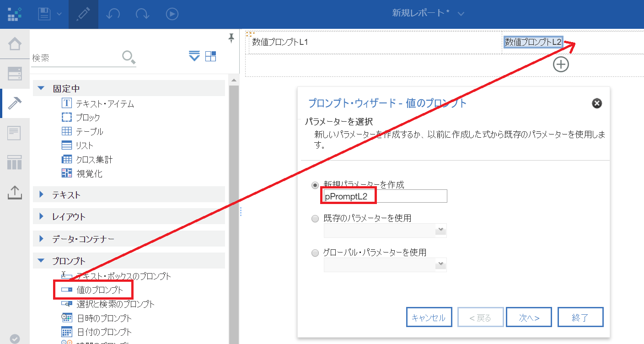Click the redo arrow icon
Viewport: 644px width, 344px height.
[x=143, y=14]
